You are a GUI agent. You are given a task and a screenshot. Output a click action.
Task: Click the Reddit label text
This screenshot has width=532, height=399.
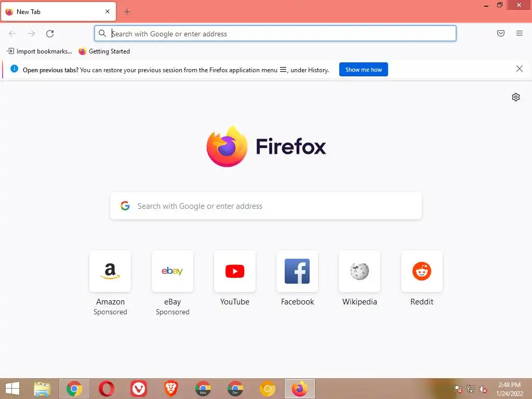click(x=422, y=302)
